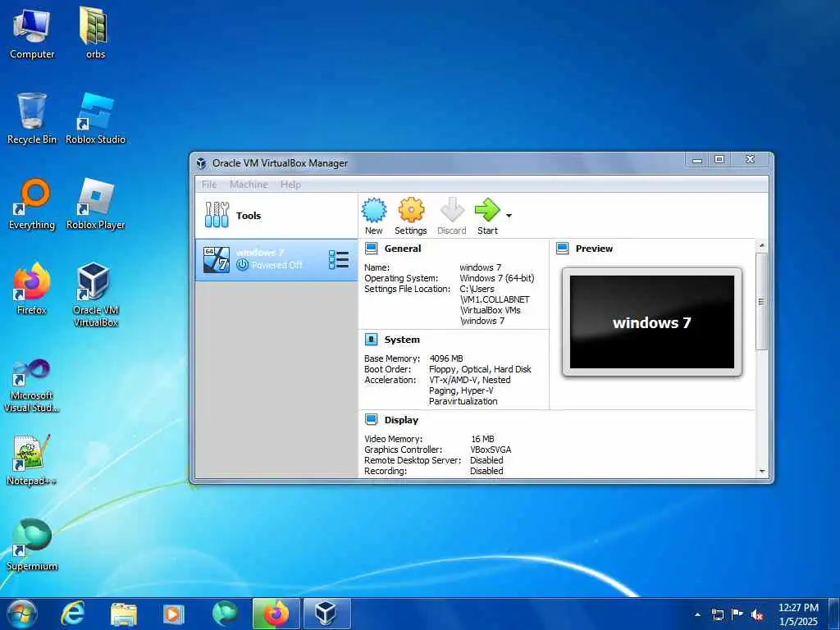The height and width of the screenshot is (630, 840).
Task: Select the Firefox desktop shortcut
Action: coord(32,289)
